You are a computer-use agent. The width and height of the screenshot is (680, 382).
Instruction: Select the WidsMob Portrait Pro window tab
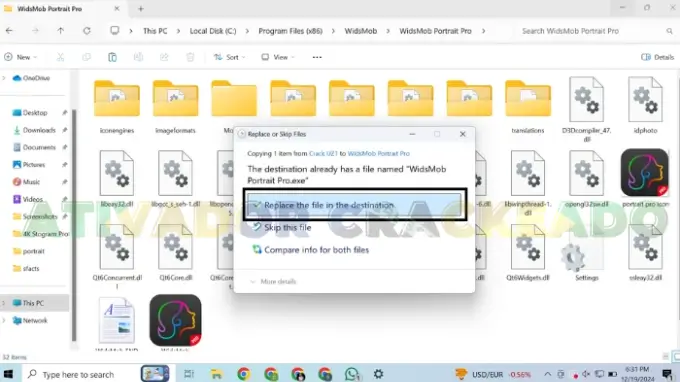pyautogui.click(x=62, y=9)
